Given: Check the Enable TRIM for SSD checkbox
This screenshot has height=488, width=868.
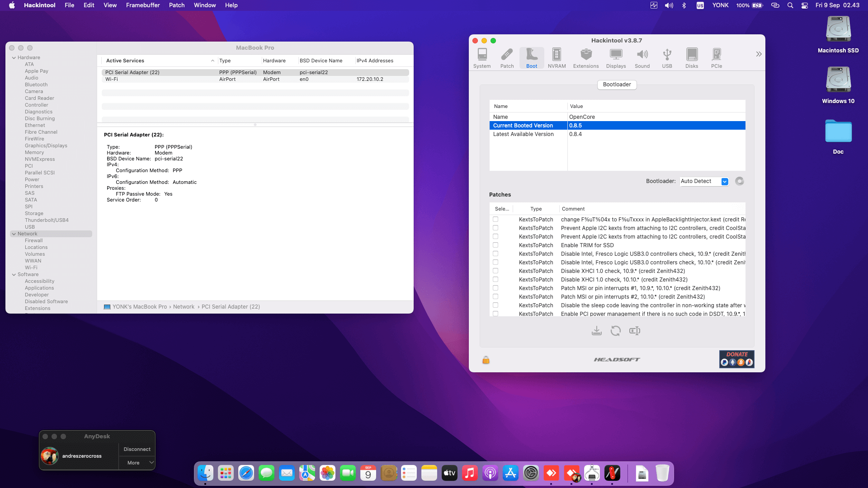Looking at the screenshot, I should 495,245.
